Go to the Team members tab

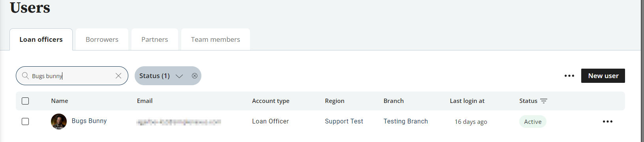(x=216, y=39)
